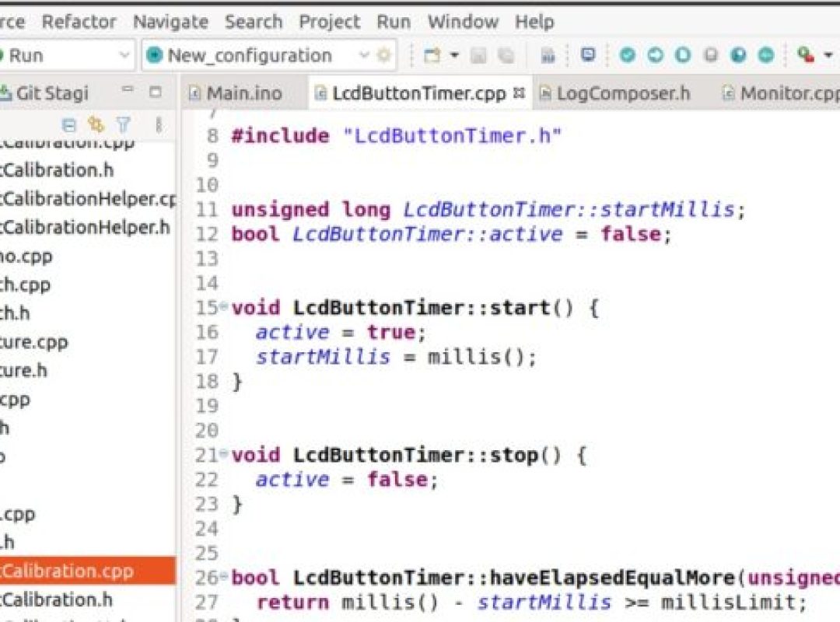Click the New wizard toolbar icon
Image resolution: width=840 pixels, height=622 pixels.
pos(432,55)
